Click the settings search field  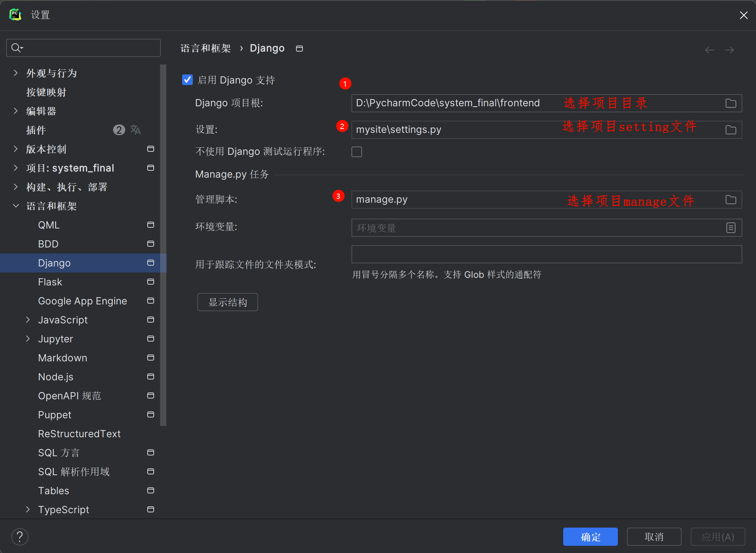pyautogui.click(x=83, y=48)
